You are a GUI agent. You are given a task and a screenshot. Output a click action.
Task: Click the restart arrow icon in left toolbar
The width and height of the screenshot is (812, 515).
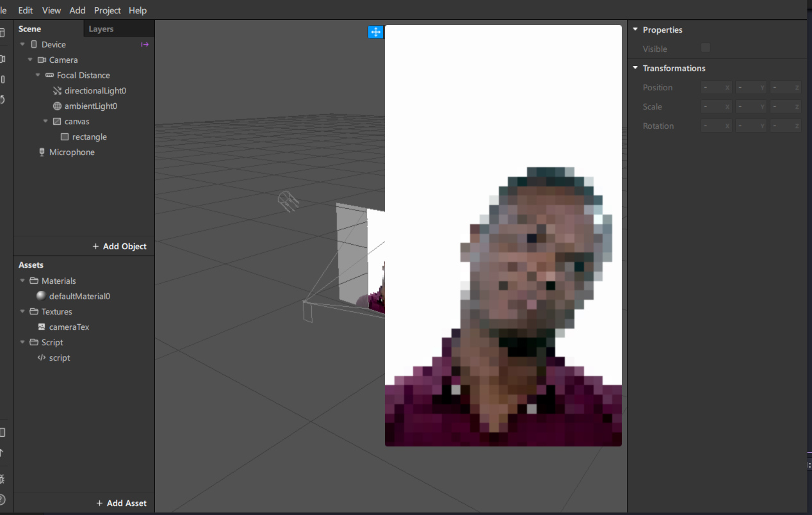(3, 100)
